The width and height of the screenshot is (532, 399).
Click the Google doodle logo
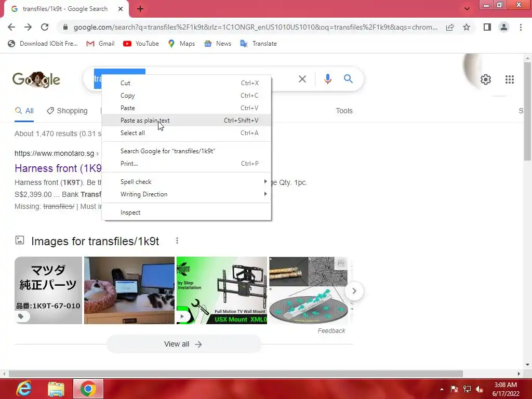[36, 79]
